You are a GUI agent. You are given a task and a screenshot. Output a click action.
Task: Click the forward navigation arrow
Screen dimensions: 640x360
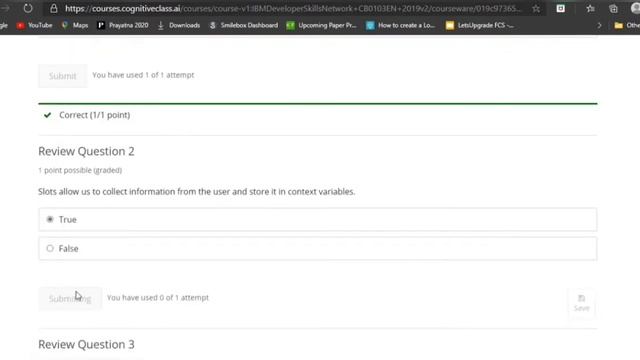tap(5, 8)
